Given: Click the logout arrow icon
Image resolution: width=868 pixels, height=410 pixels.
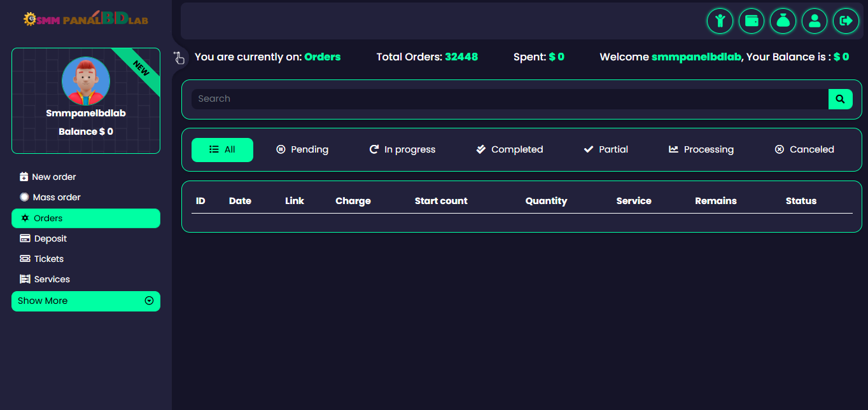Looking at the screenshot, I should [846, 21].
